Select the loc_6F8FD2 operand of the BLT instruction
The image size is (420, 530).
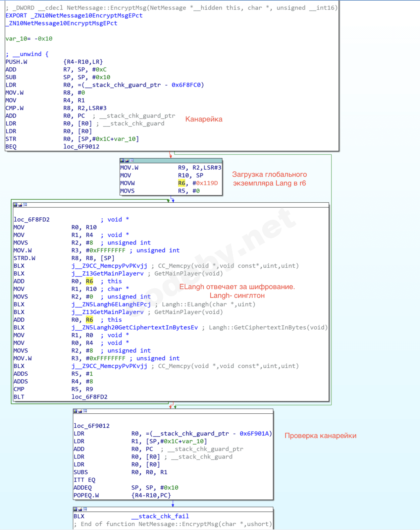coord(89,397)
